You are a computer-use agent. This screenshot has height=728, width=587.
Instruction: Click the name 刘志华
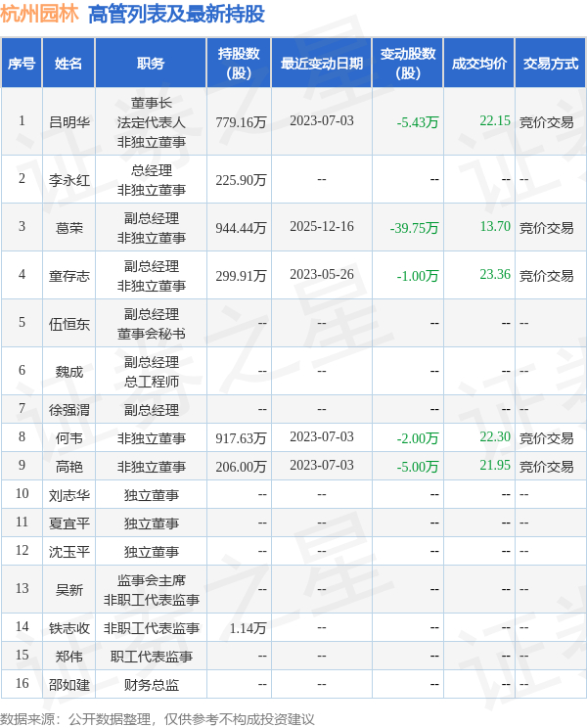click(69, 495)
